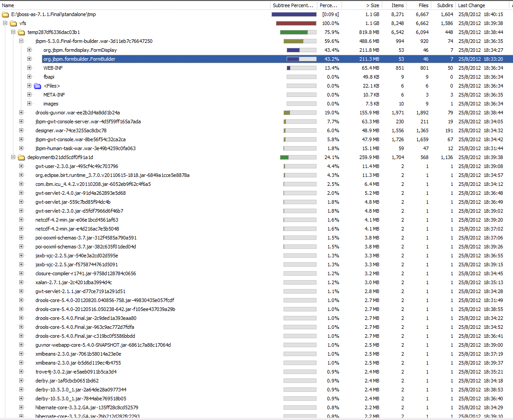
Task: Select xalan-2.7.1.jar row
Action: tap(256, 282)
